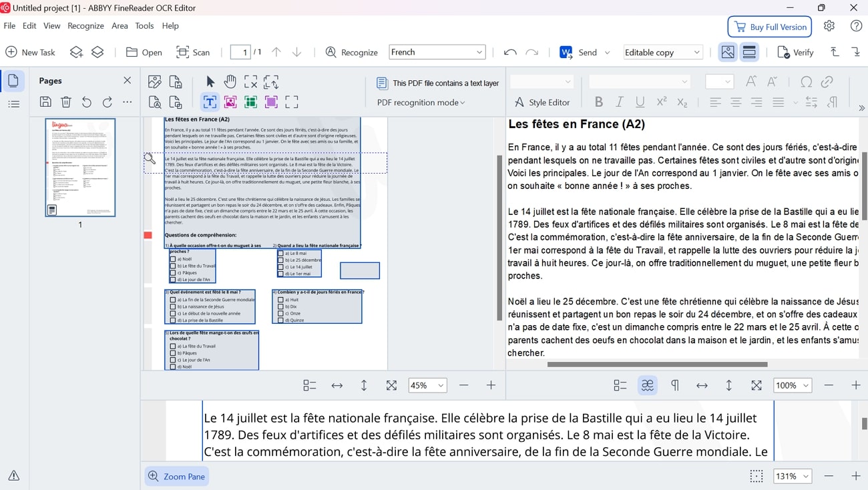Expand hidden toolbar items with double chevron
The image size is (868, 490).
coord(861,108)
